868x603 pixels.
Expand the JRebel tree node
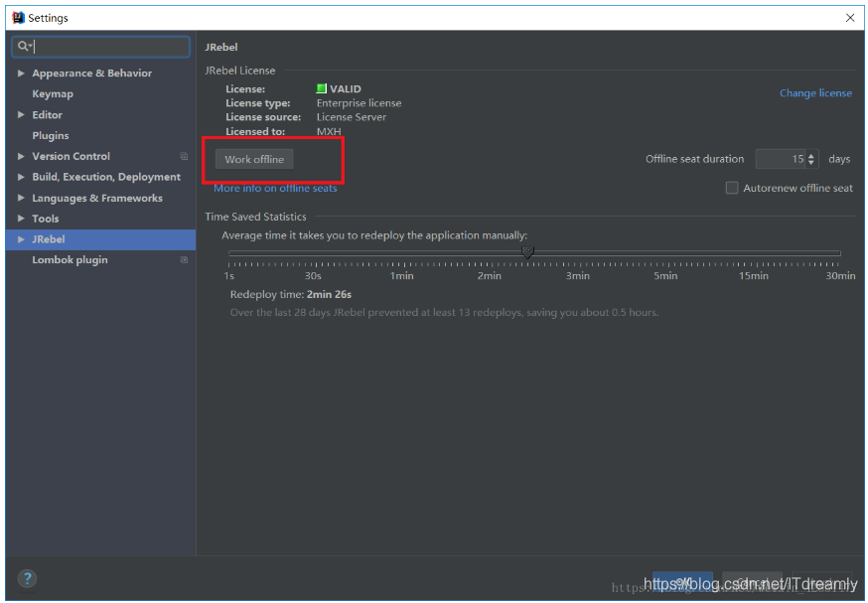21,239
